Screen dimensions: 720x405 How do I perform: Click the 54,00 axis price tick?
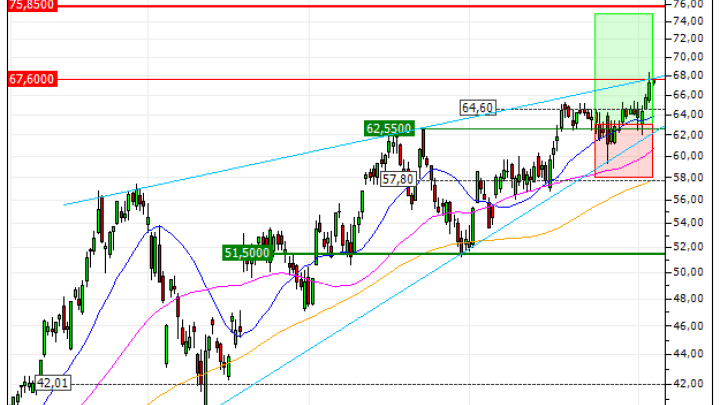point(688,222)
